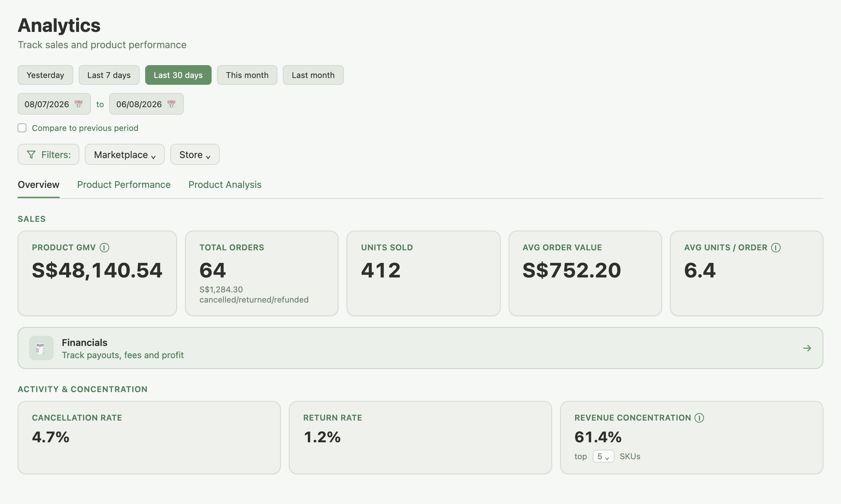Click the S$48,140.54 GMV value
Screen dimensions: 841x504
click(x=97, y=270)
